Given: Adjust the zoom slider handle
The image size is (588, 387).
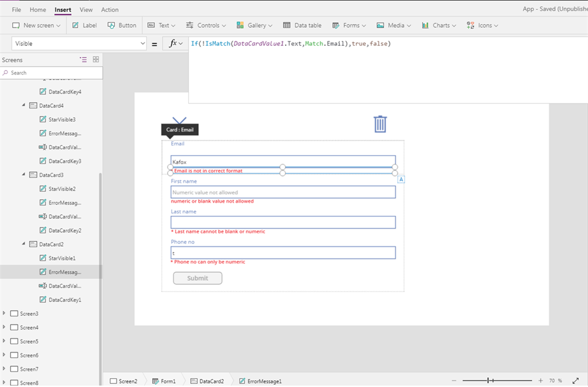Looking at the screenshot, I should click(488, 381).
